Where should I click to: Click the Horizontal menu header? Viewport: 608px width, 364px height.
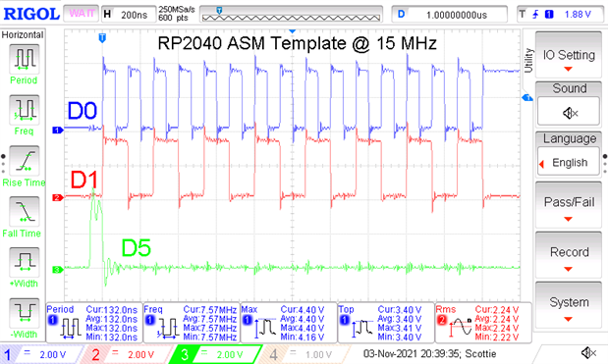click(x=23, y=35)
